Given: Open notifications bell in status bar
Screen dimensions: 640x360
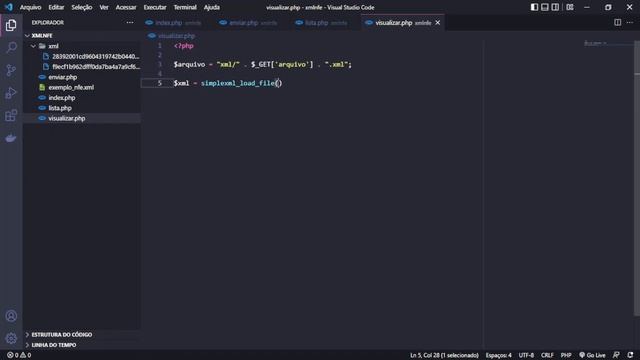Looking at the screenshot, I should point(630,355).
